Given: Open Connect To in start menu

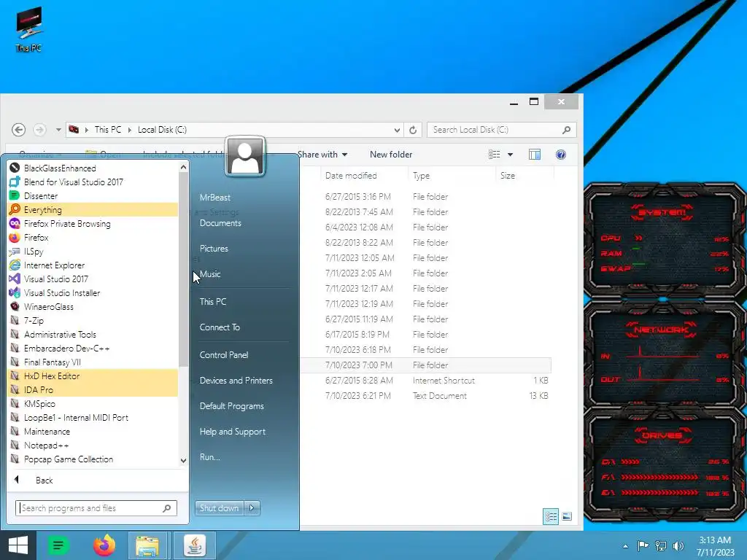Looking at the screenshot, I should click(219, 327).
